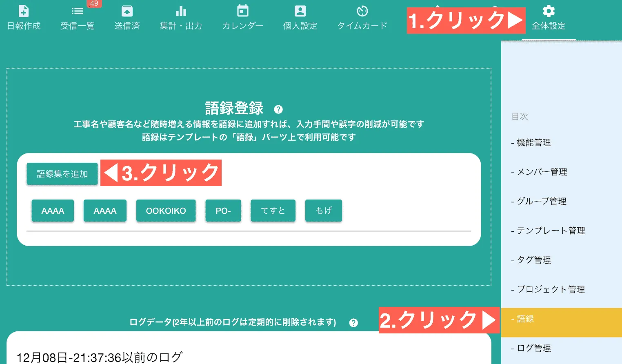Select the てすと vocabulary set
The image size is (622, 364).
273,211
